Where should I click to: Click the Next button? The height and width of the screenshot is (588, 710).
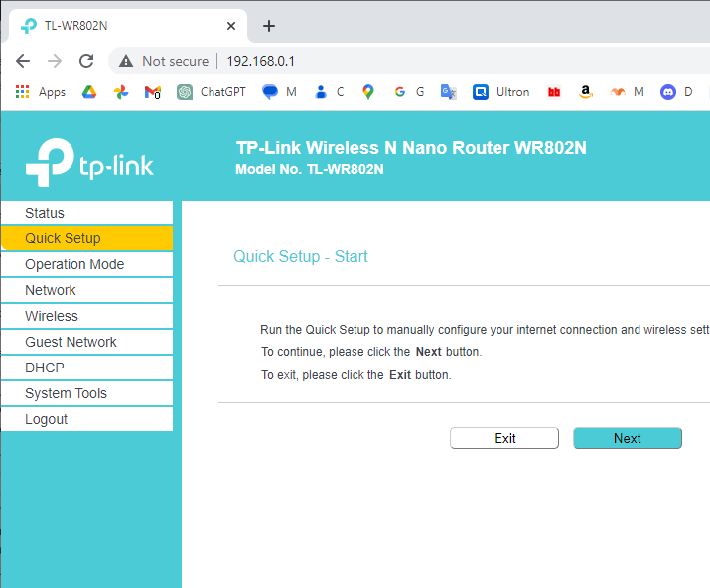point(628,438)
